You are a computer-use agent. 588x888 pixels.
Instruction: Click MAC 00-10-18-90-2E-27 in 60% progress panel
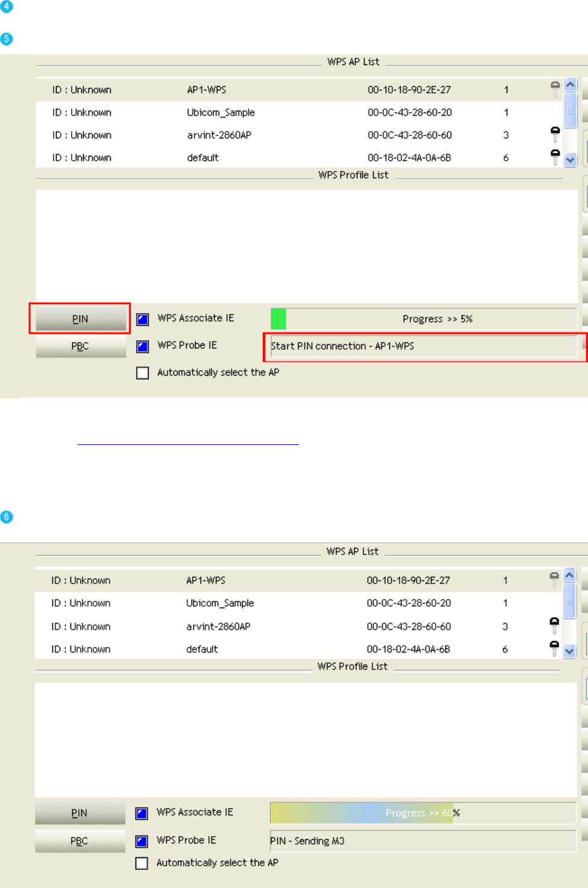[x=408, y=580]
